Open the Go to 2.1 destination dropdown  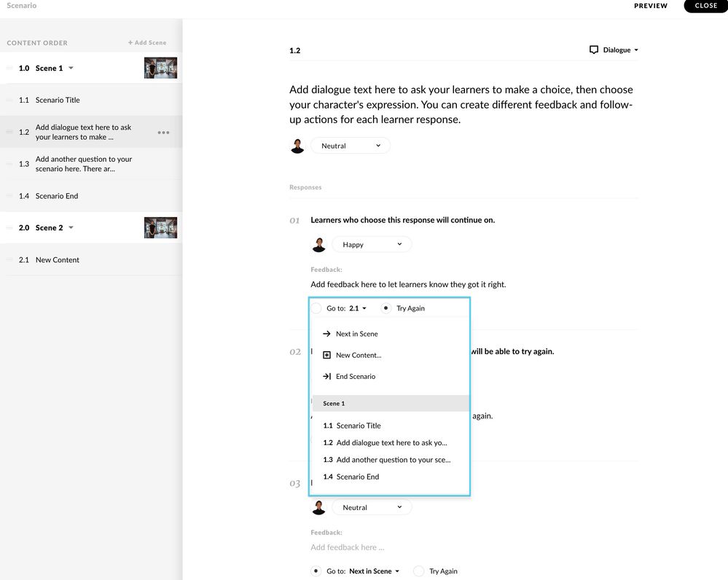pos(358,308)
